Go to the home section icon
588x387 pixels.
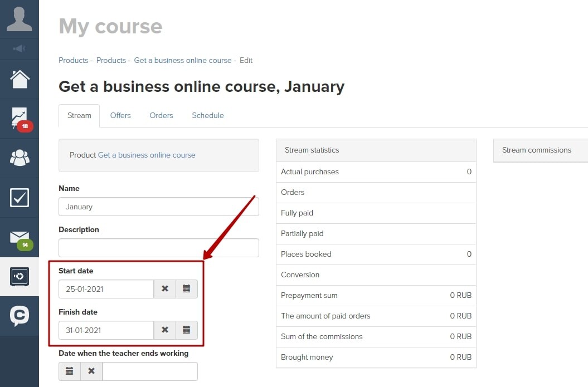[x=20, y=79]
